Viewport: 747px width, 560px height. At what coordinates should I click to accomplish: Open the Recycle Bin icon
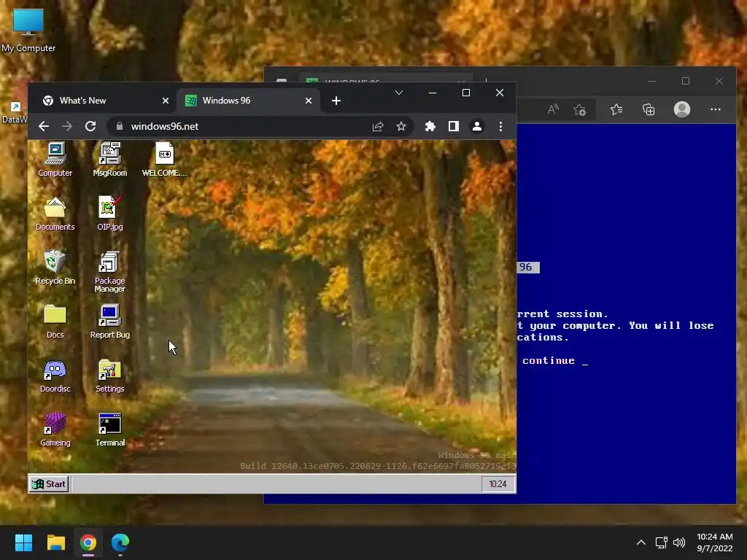[x=55, y=267]
